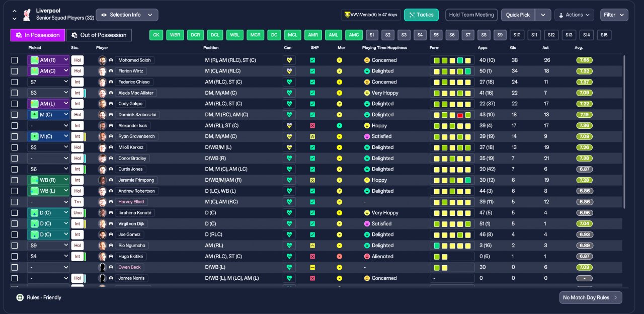Select the S1 substitute slot
Viewport: 644px width, 314px height.
tap(372, 35)
